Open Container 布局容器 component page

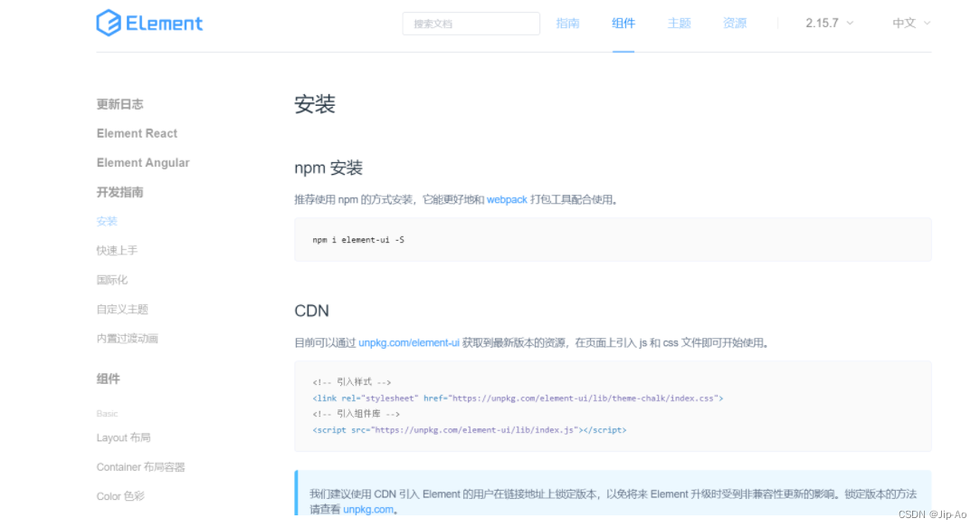pyautogui.click(x=140, y=467)
